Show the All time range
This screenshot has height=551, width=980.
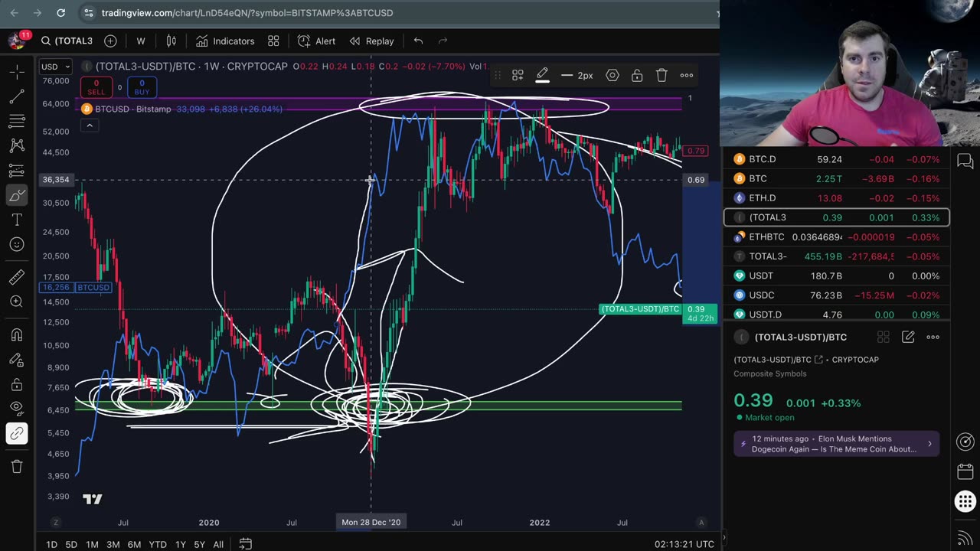[218, 544]
